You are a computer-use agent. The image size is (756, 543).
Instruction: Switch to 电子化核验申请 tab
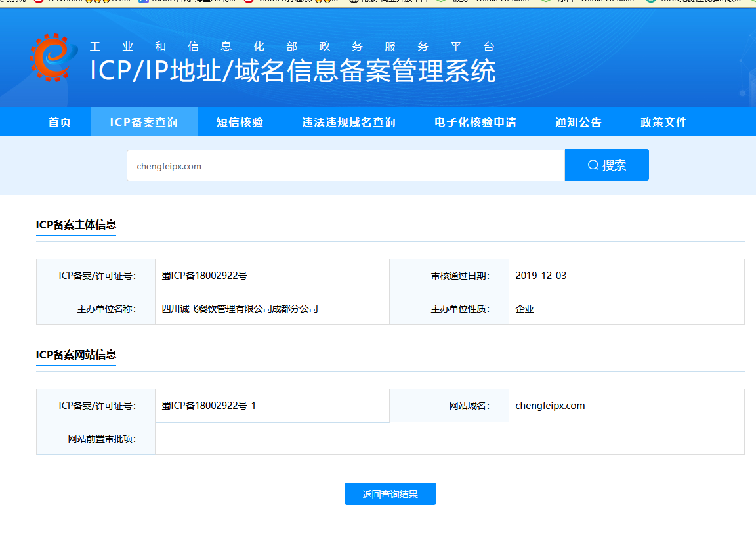[x=475, y=122]
